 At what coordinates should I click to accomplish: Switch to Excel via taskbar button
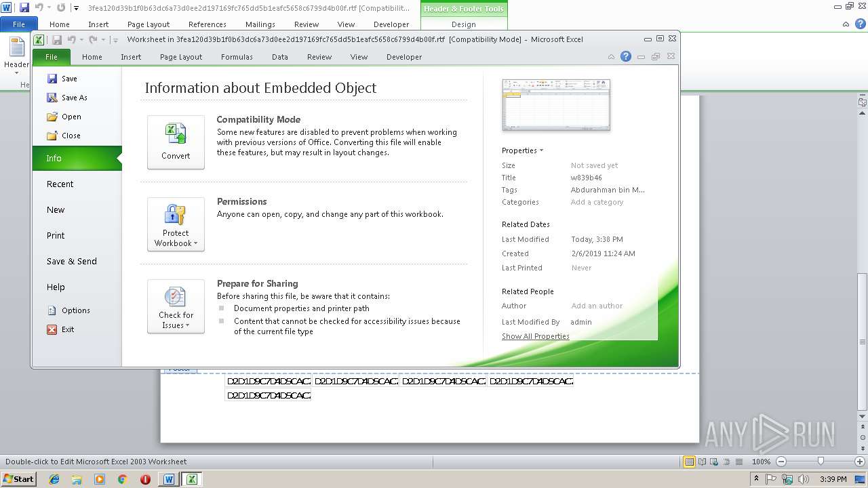point(192,479)
